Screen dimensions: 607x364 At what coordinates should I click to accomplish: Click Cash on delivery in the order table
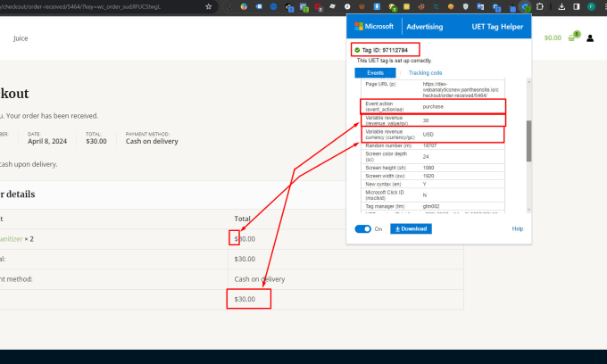click(260, 279)
